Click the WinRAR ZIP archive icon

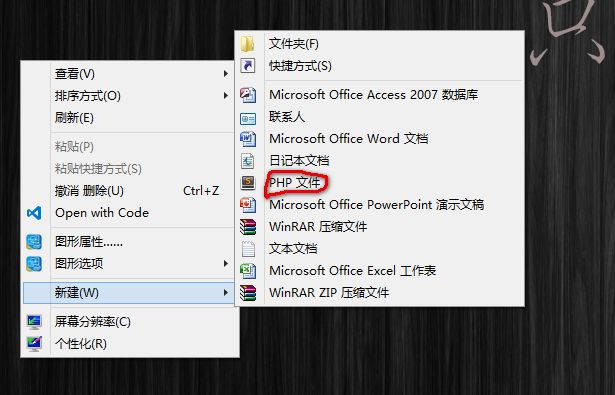point(248,293)
